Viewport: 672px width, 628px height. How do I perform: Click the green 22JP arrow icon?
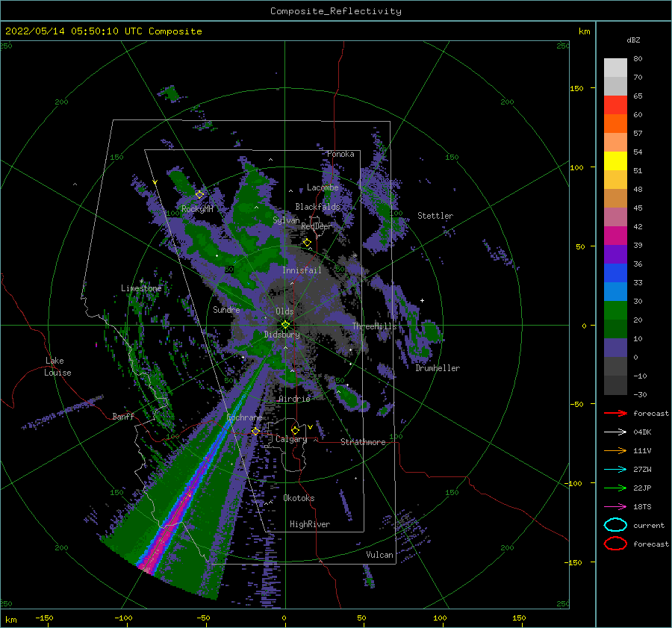coord(615,488)
